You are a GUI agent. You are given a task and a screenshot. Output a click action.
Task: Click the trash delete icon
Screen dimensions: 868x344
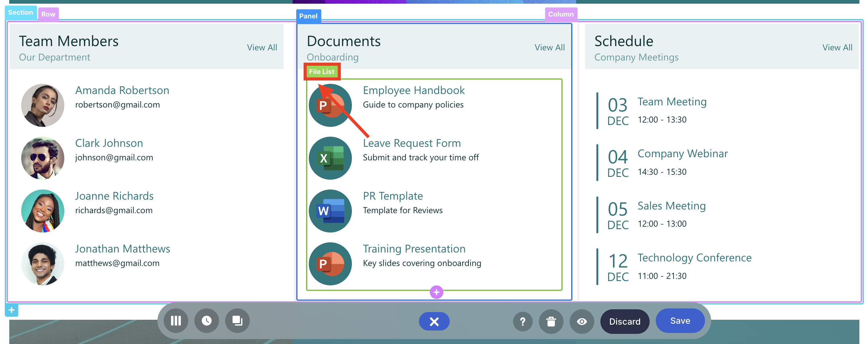point(551,322)
